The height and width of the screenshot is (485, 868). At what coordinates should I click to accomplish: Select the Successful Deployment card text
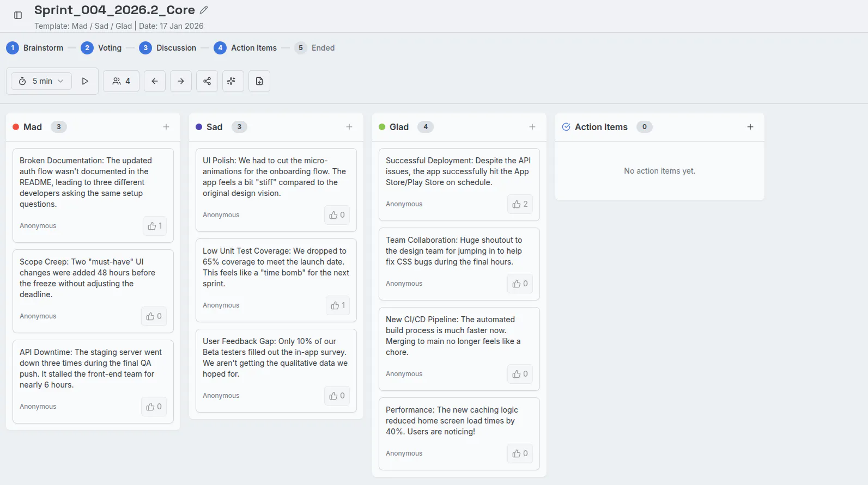[458, 171]
